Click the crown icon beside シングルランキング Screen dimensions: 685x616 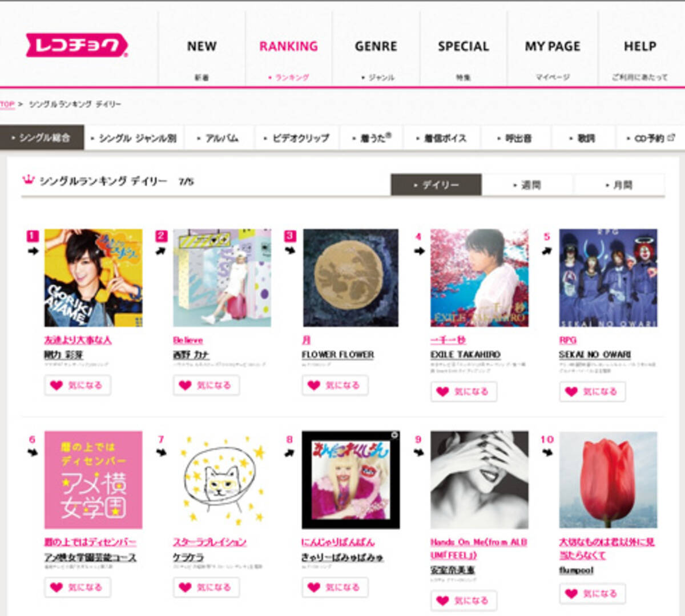coord(28,180)
